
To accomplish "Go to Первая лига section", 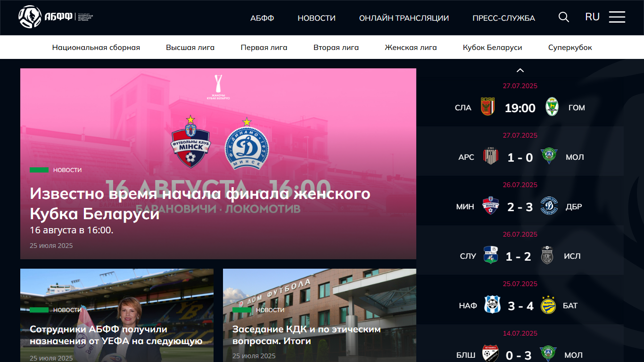I will [x=264, y=47].
